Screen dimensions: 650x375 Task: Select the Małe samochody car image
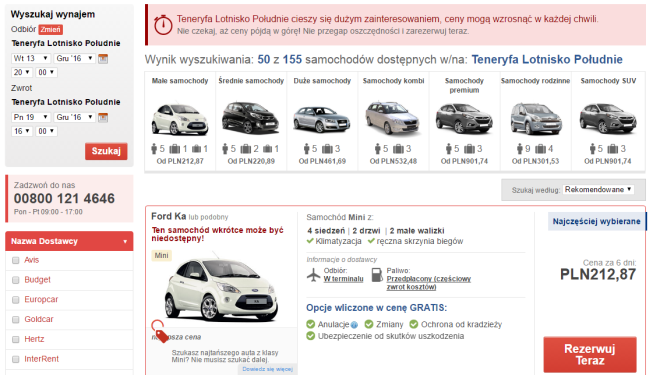pyautogui.click(x=180, y=119)
